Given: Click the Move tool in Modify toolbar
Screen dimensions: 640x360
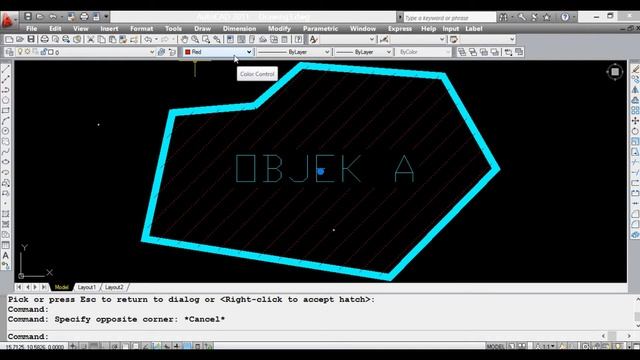Looking at the screenshot, I should [x=635, y=121].
